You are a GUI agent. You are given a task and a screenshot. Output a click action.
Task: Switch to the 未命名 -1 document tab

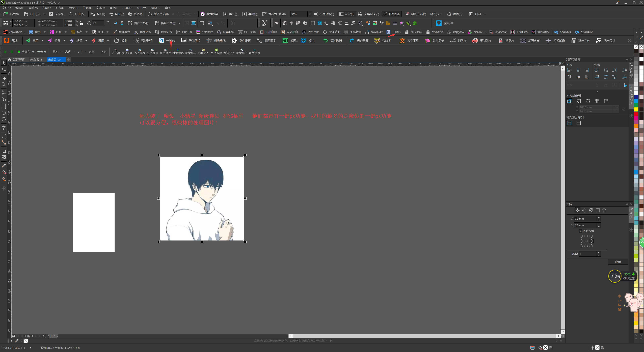(36, 60)
